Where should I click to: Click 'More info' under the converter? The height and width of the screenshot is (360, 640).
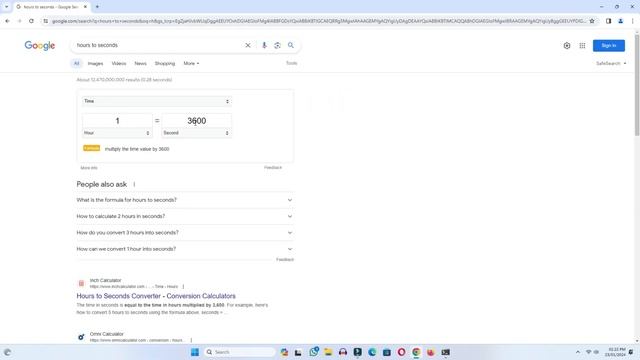pos(89,168)
